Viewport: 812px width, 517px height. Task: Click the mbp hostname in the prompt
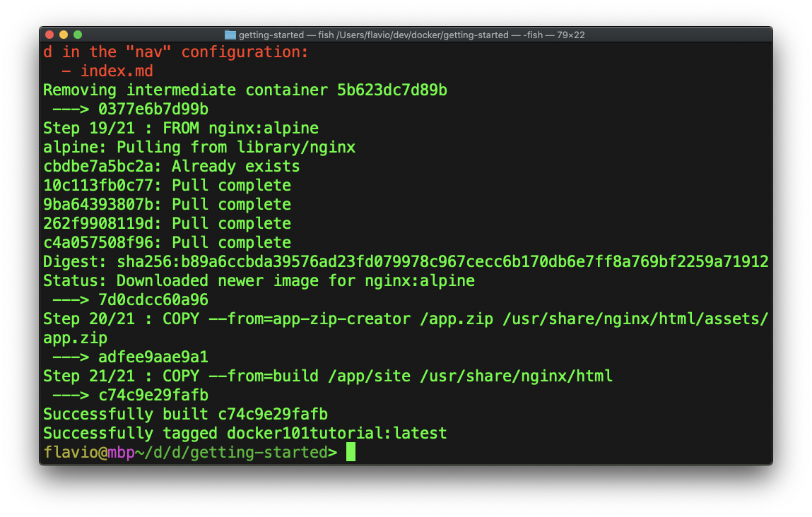point(121,452)
